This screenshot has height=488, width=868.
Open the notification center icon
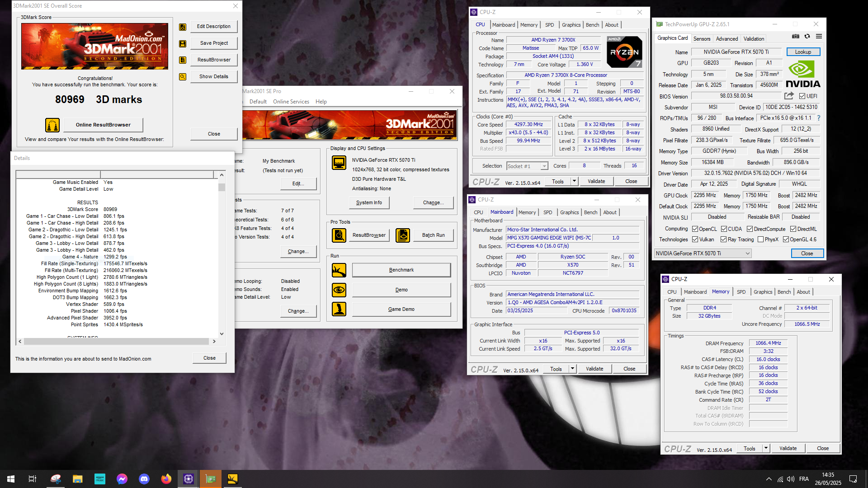[x=853, y=479]
